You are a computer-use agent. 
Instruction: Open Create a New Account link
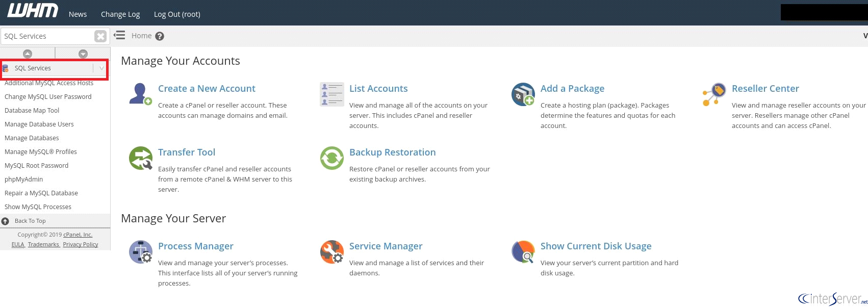207,89
